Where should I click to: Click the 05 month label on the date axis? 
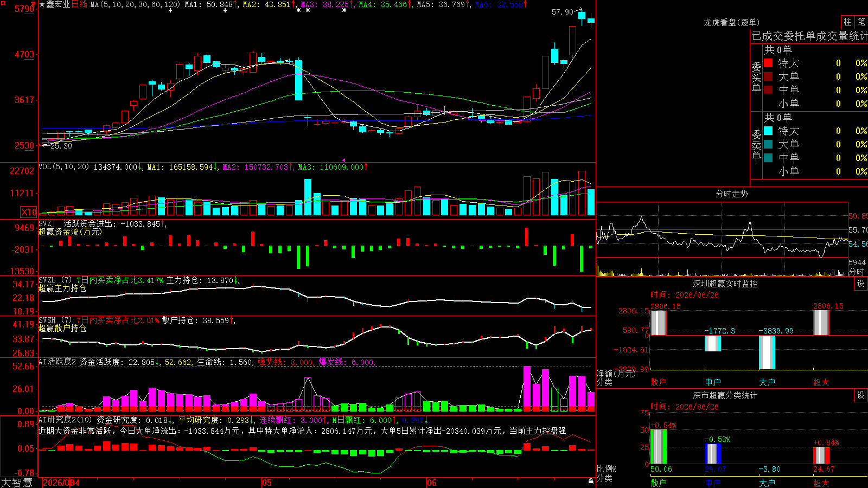(266, 483)
